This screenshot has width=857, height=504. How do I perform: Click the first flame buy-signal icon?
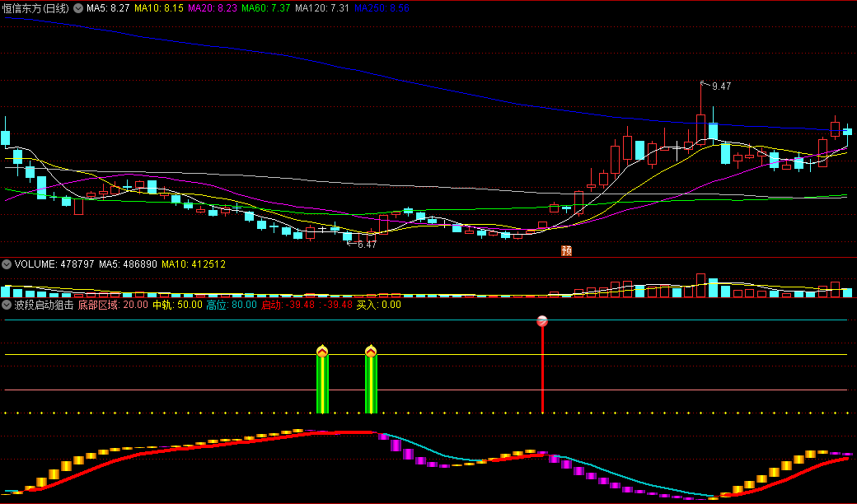pyautogui.click(x=322, y=351)
